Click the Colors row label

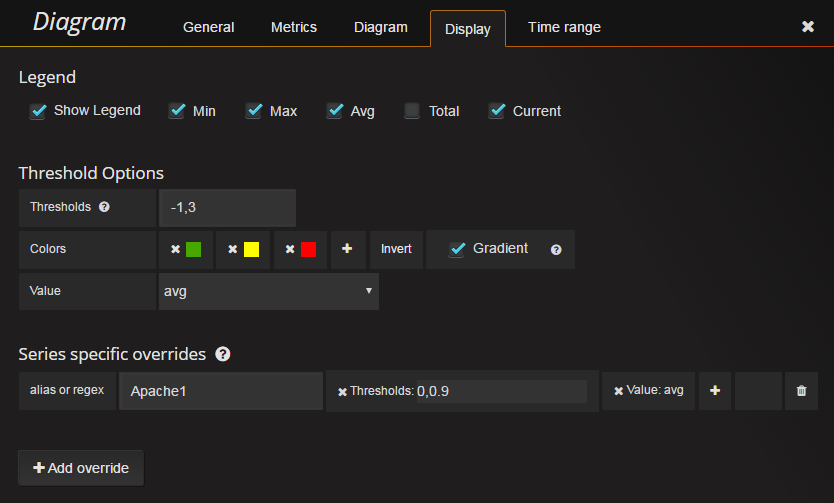(x=48, y=249)
